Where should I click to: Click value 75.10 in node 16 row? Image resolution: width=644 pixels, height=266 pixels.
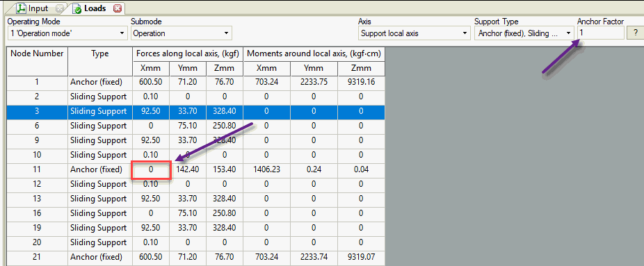pos(188,213)
